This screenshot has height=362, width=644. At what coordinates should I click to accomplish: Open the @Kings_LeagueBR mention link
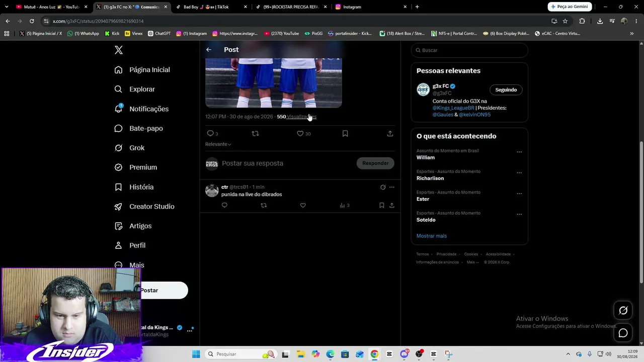tap(453, 108)
